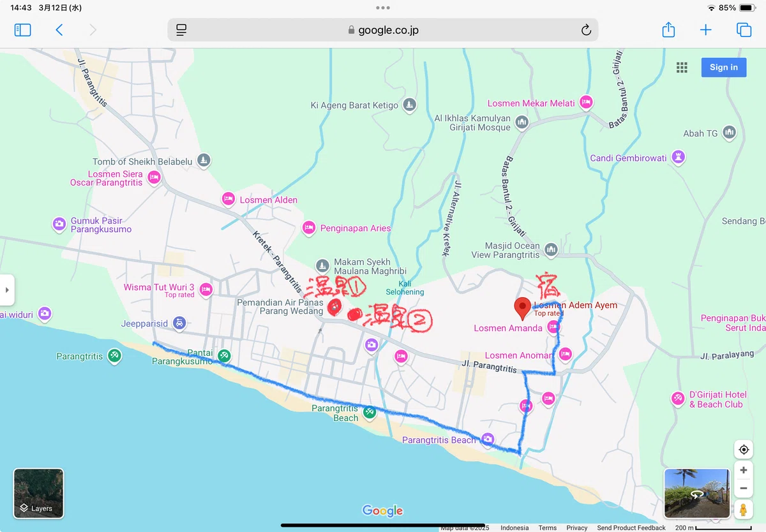766x532 pixels.
Task: Tap the three-dot multitasking control
Action: (383, 8)
